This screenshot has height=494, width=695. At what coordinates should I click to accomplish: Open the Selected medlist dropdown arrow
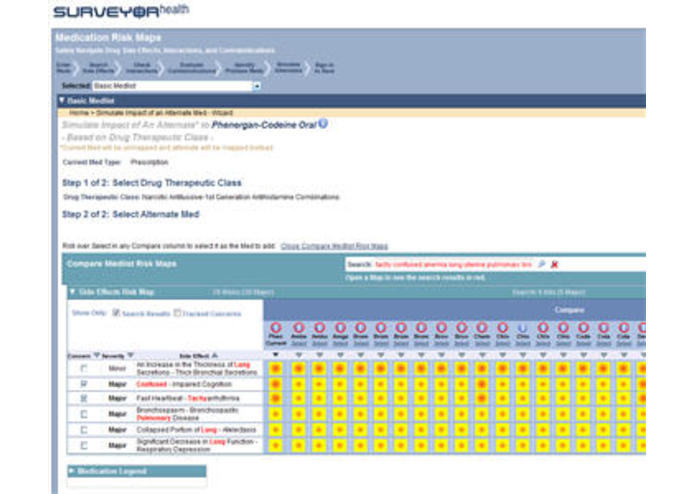click(x=257, y=86)
